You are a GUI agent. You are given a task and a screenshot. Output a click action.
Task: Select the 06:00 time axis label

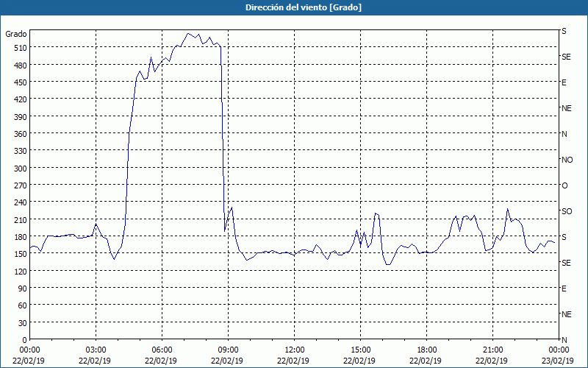click(x=162, y=350)
